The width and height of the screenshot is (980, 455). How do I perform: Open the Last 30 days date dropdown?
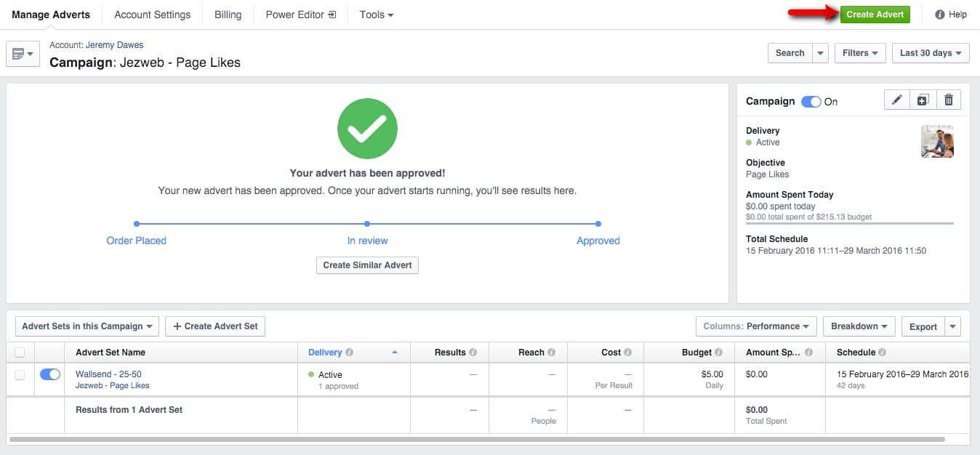tap(931, 53)
